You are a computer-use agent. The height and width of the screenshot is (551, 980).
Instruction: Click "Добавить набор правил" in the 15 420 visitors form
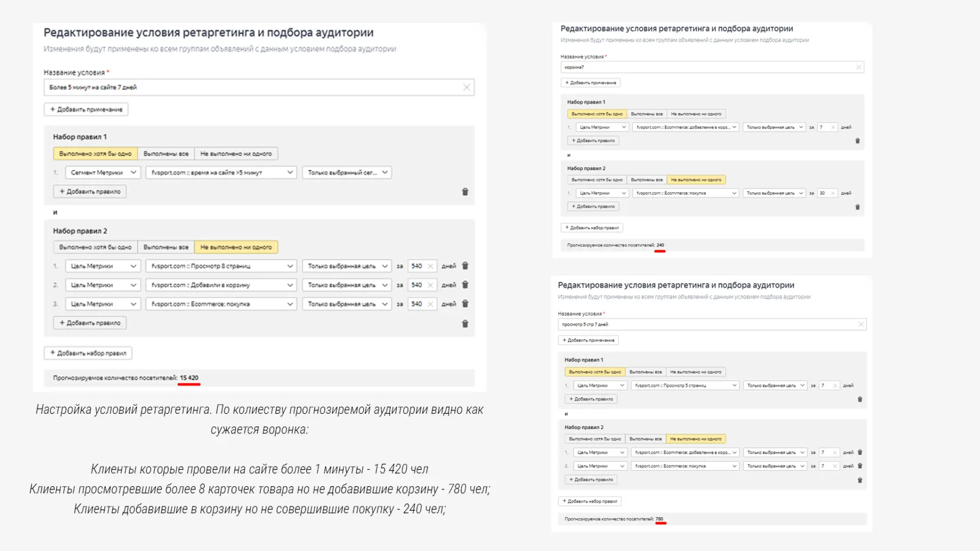click(88, 353)
